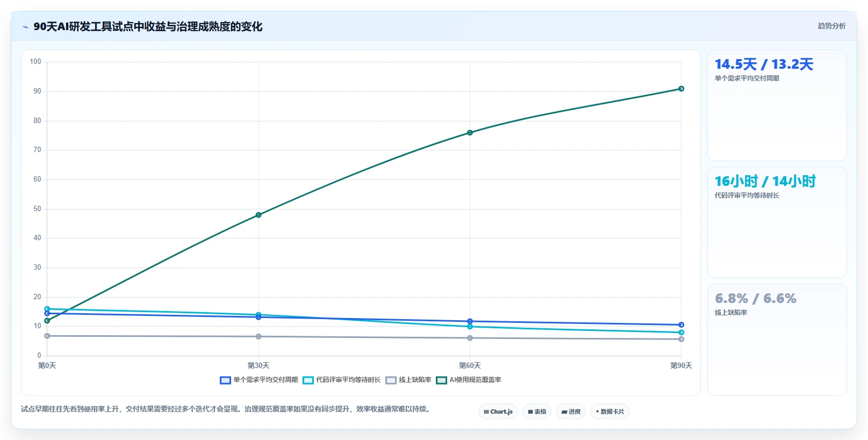Click the 单个需求平均交付周期 card caption
Viewport: 868px width, 440px height.
747,78
